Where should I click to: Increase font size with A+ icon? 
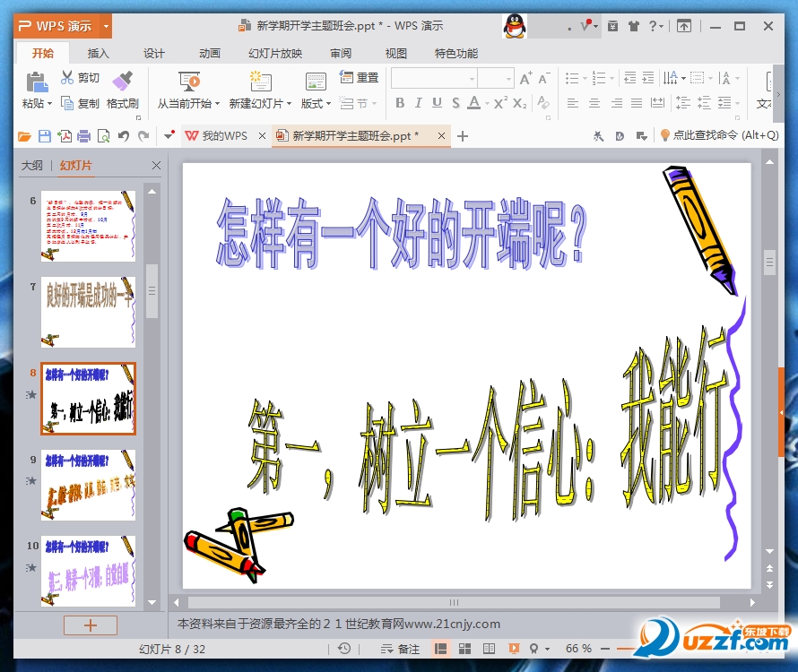[525, 78]
